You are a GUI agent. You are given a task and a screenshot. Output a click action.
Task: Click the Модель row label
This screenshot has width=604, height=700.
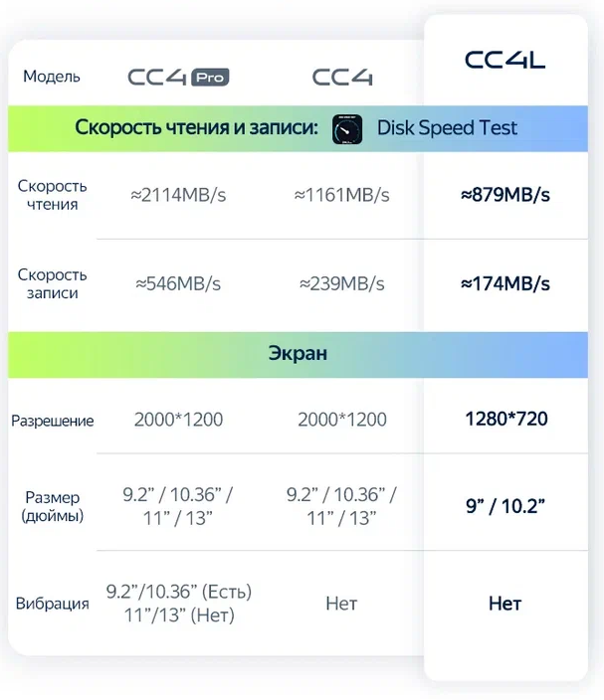[x=52, y=77]
